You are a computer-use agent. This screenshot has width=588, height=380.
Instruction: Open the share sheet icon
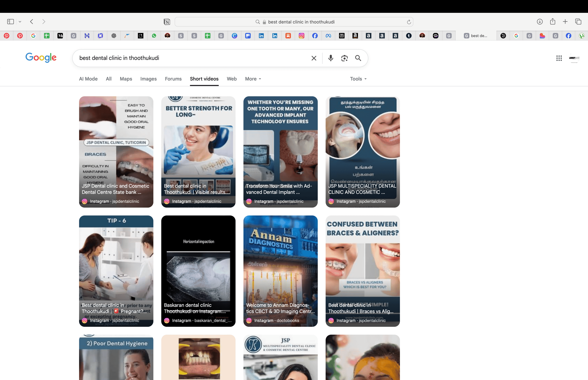pyautogui.click(x=553, y=22)
